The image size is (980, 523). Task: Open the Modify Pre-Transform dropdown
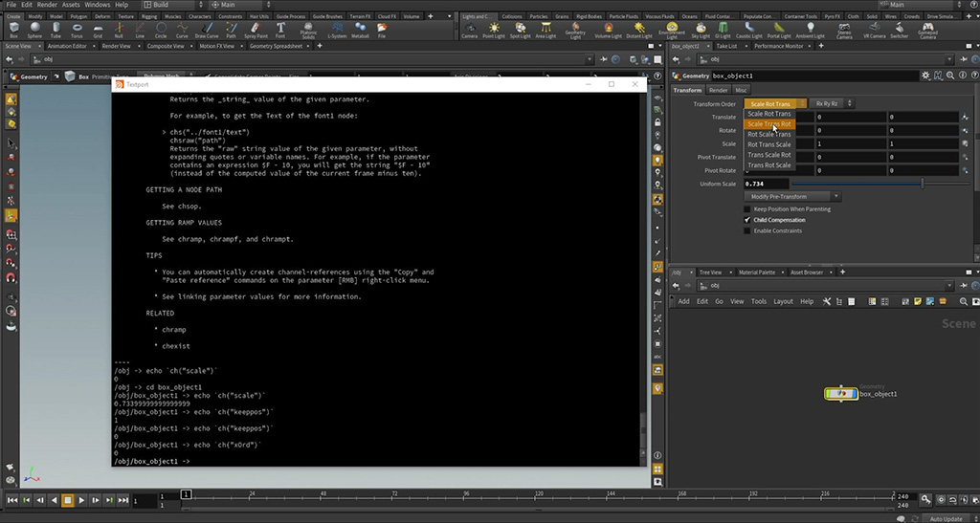793,196
